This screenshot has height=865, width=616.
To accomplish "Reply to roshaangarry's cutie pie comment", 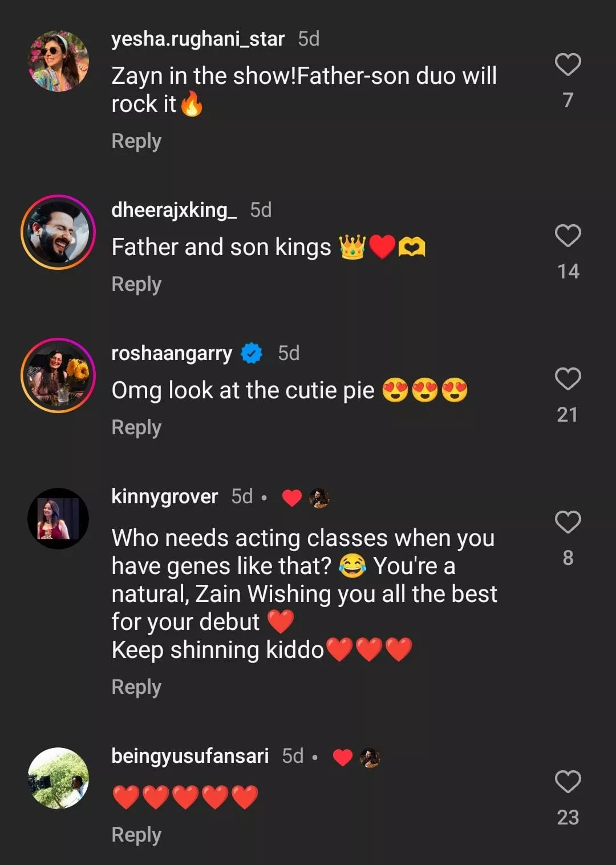I will pos(136,427).
